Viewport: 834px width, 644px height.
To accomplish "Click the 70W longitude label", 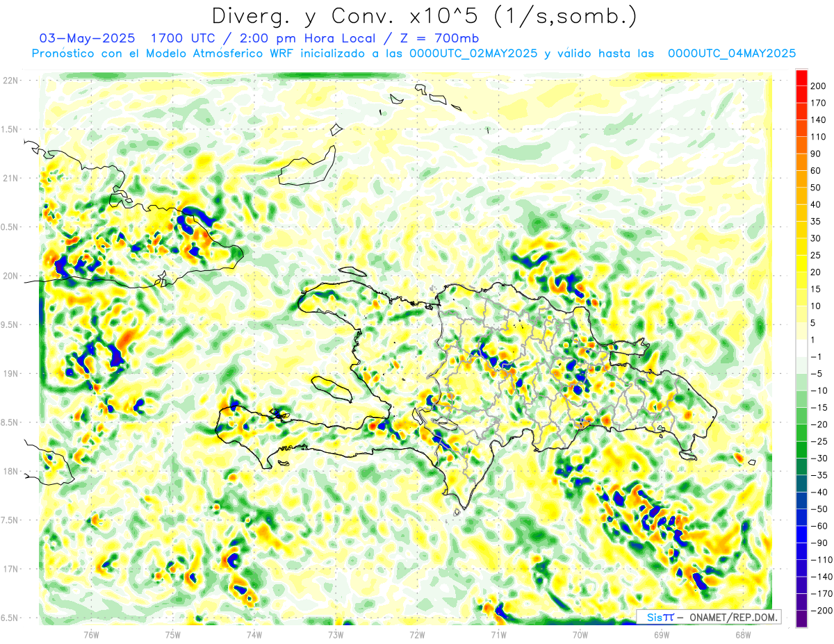I will 580,634.
